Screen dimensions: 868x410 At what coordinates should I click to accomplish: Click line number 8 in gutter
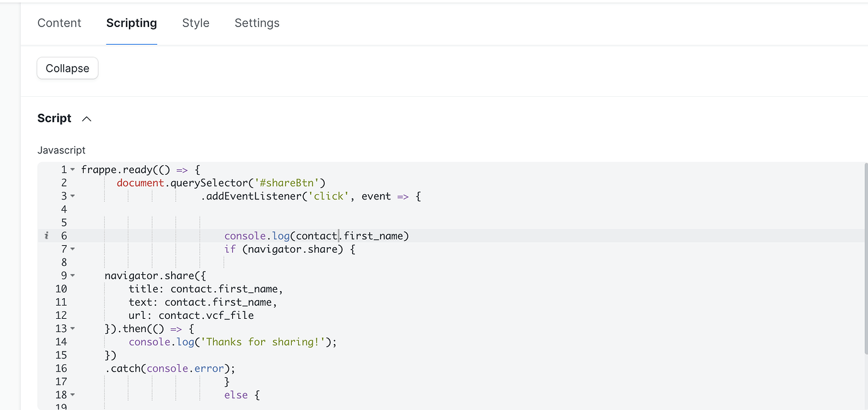point(64,262)
